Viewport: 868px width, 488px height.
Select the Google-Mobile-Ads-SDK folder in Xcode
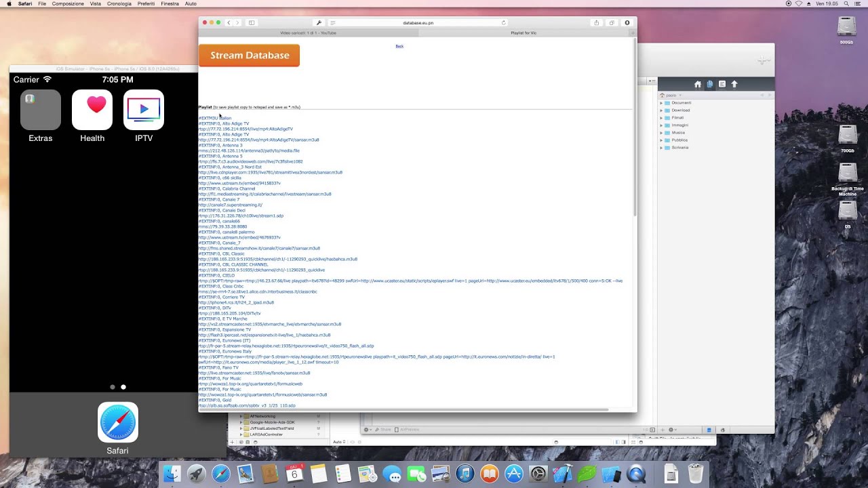(x=269, y=422)
